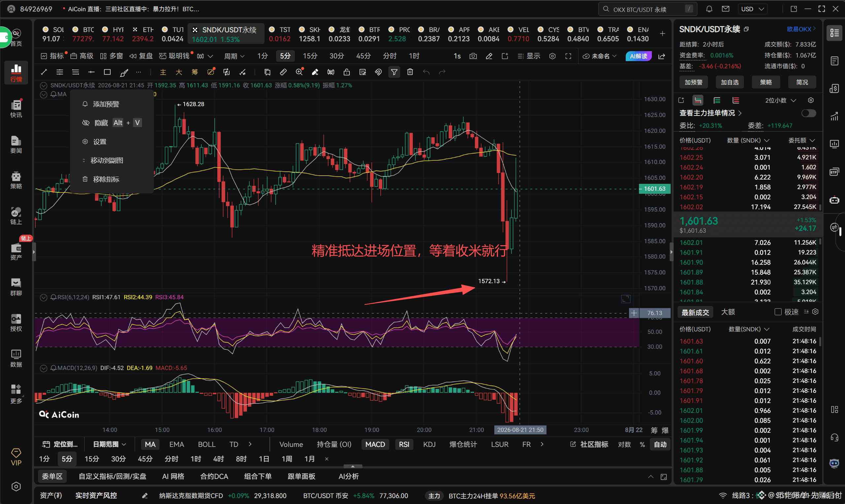Open the 群聊 group chat sidebar icon
Image resolution: width=845 pixels, height=504 pixels.
(x=16, y=287)
